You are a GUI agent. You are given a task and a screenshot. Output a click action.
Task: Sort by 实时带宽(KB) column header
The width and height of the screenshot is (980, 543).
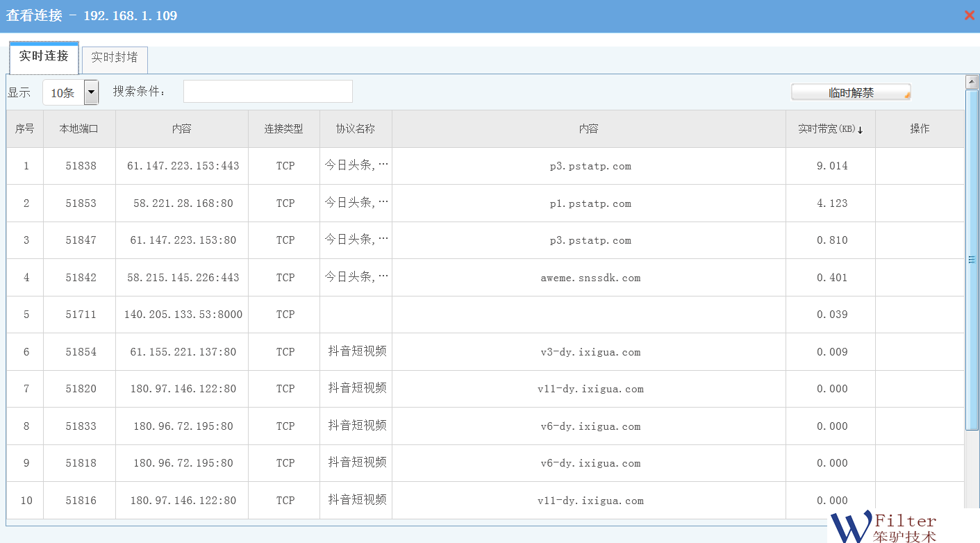pyautogui.click(x=830, y=129)
